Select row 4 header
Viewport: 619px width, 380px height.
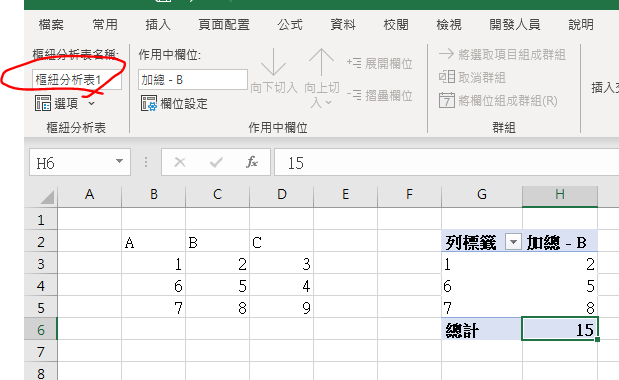[x=41, y=286]
